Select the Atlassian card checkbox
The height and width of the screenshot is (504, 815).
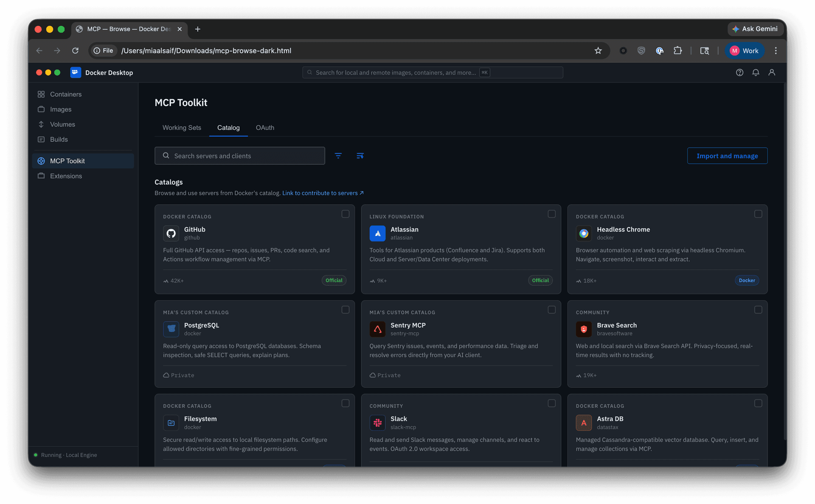551,214
